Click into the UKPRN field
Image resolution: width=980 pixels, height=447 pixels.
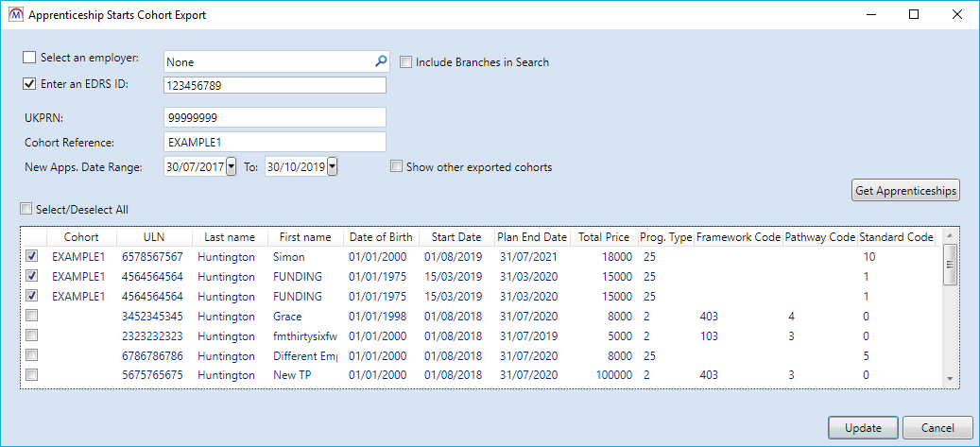[x=274, y=117]
